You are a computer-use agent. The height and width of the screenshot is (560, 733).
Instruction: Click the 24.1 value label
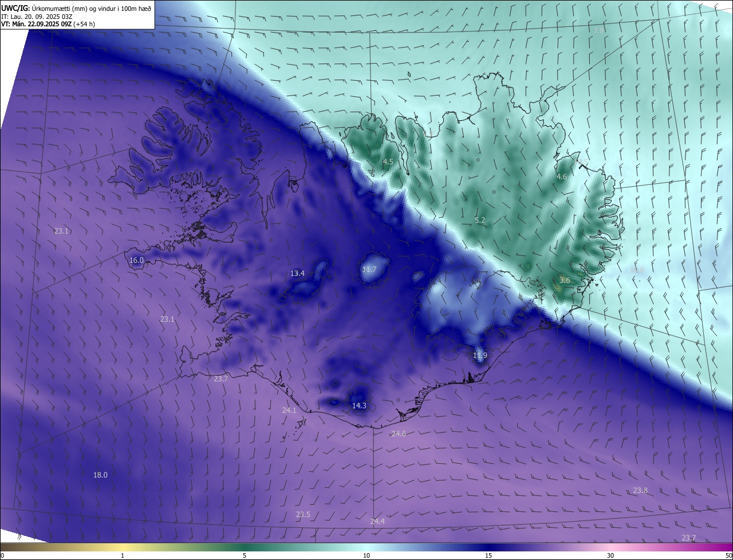click(289, 410)
